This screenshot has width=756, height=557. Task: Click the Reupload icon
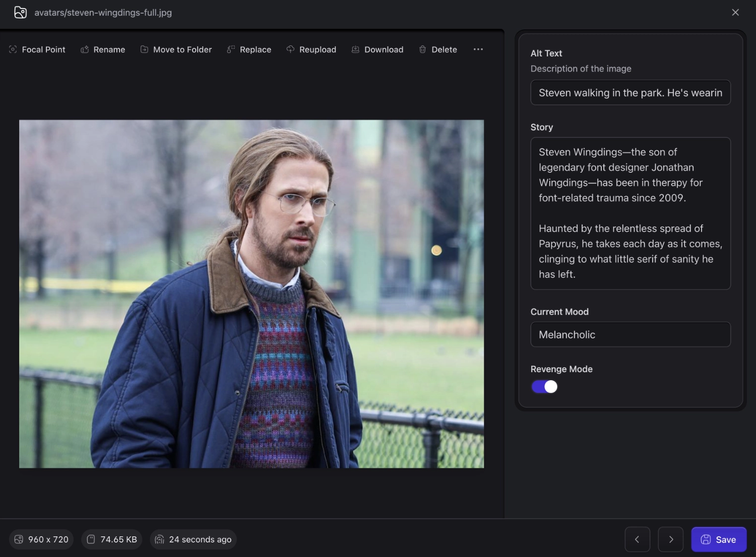tap(290, 49)
